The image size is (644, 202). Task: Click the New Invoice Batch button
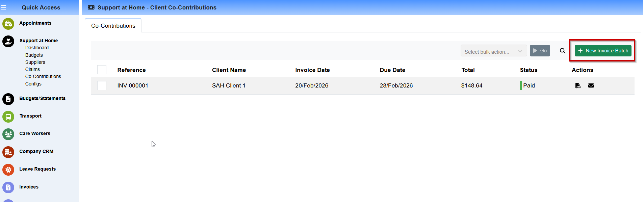coord(603,51)
